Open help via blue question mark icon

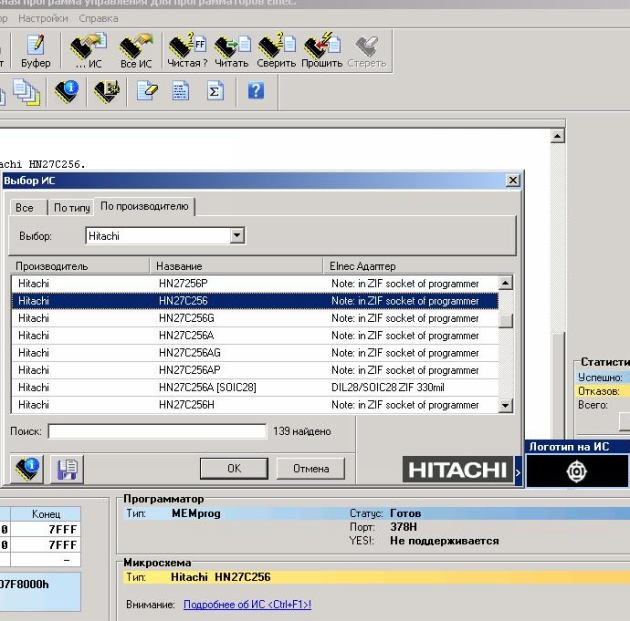coord(256,91)
